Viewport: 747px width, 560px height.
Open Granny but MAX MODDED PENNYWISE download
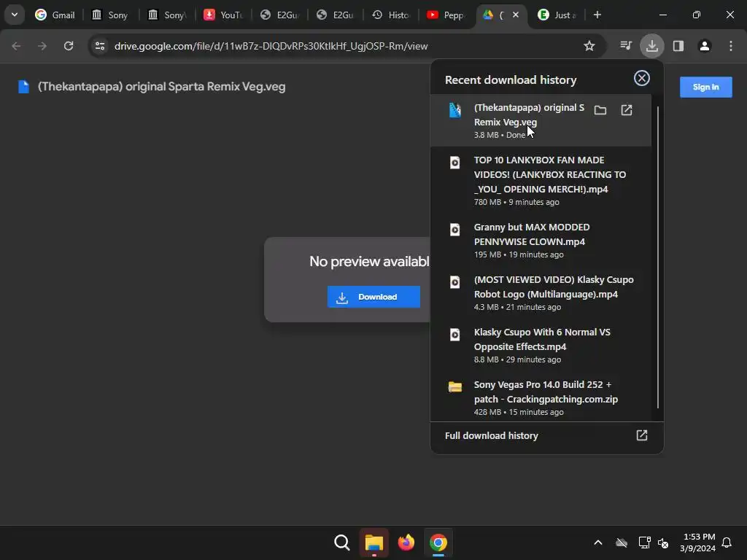pyautogui.click(x=541, y=239)
